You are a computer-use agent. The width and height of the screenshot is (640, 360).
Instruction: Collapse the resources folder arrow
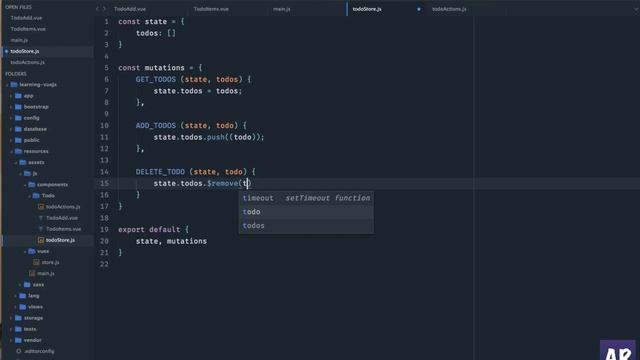point(11,151)
